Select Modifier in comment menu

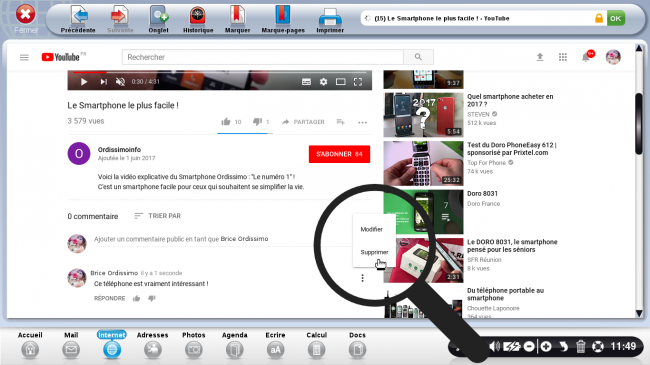pyautogui.click(x=371, y=229)
